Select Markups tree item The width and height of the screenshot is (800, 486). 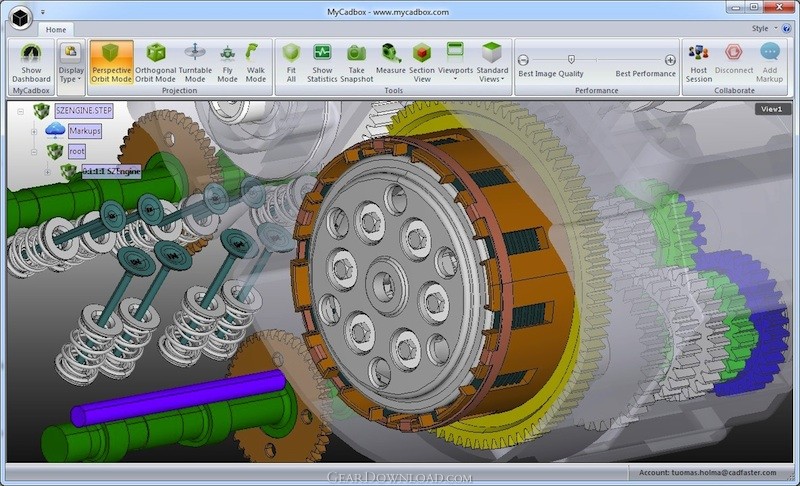point(85,131)
